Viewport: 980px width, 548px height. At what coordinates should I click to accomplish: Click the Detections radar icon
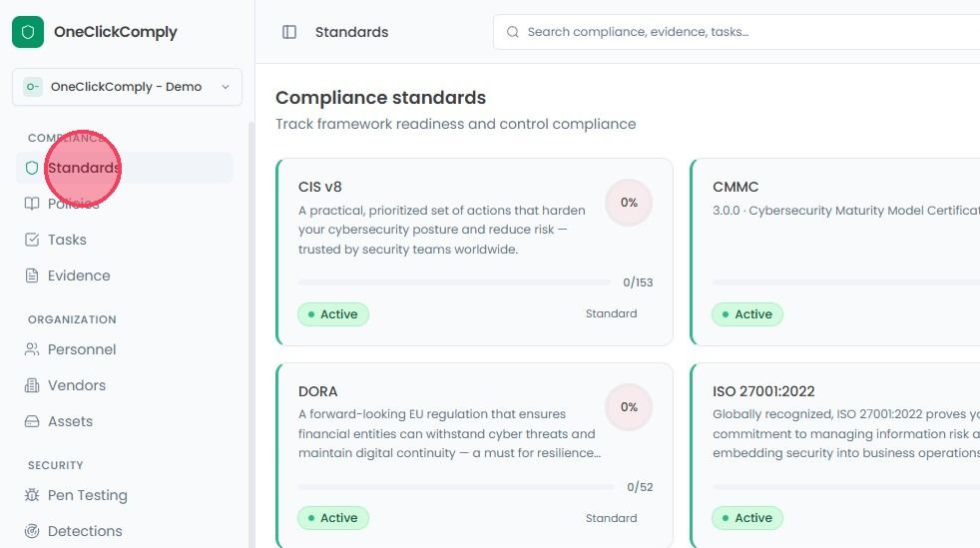(x=32, y=531)
